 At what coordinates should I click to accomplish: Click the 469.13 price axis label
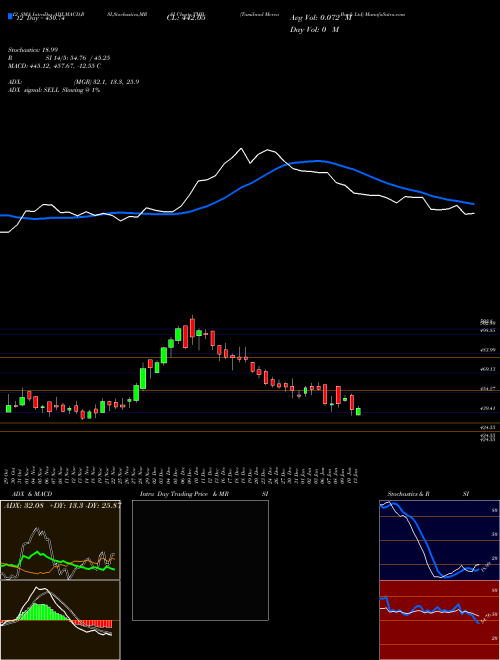[x=488, y=369]
